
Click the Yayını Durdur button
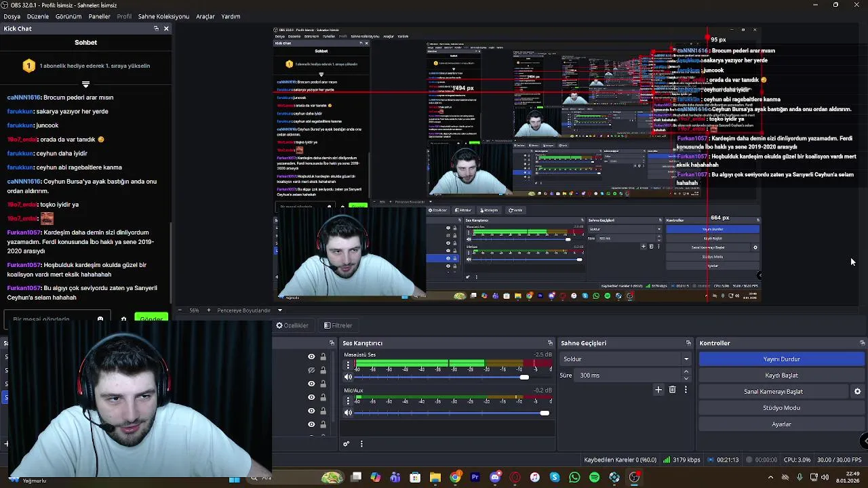[x=781, y=359]
